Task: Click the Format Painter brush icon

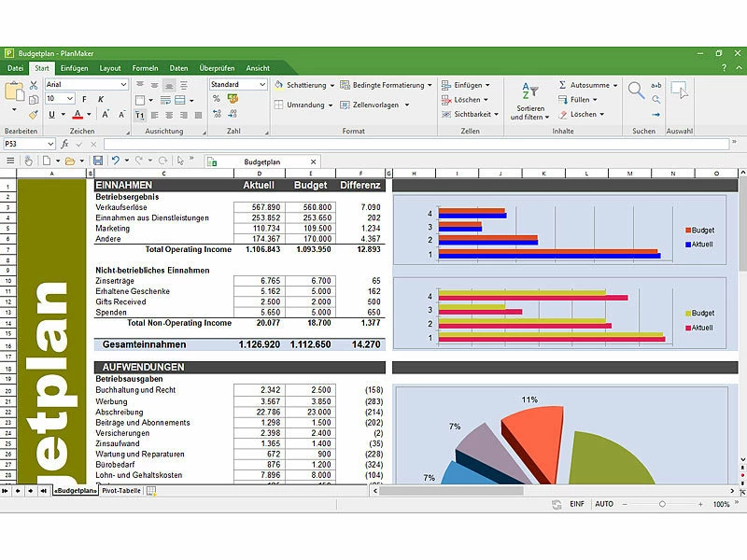Action: pyautogui.click(x=33, y=114)
